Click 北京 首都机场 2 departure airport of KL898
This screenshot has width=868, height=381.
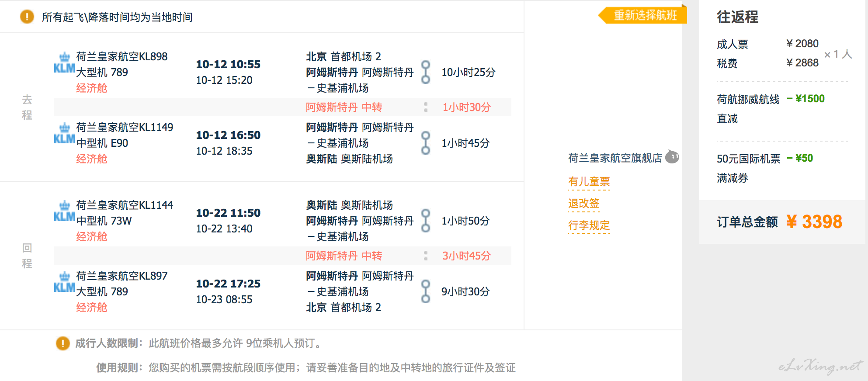pyautogui.click(x=344, y=56)
